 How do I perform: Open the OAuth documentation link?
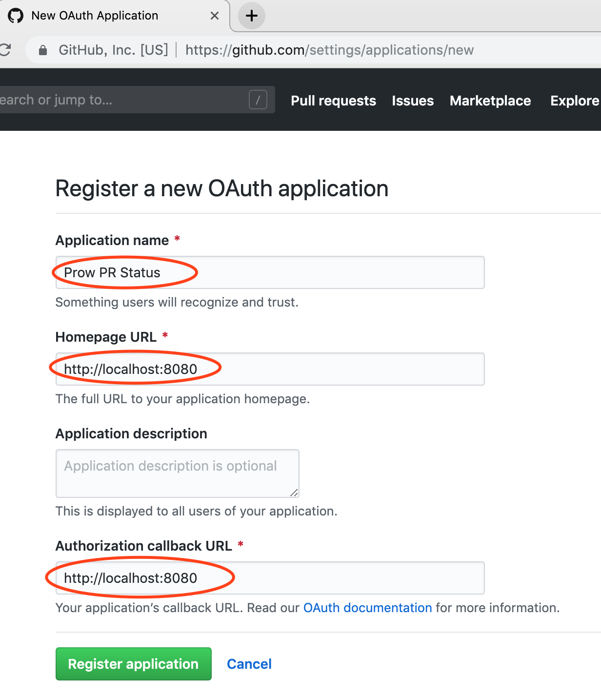pos(367,608)
